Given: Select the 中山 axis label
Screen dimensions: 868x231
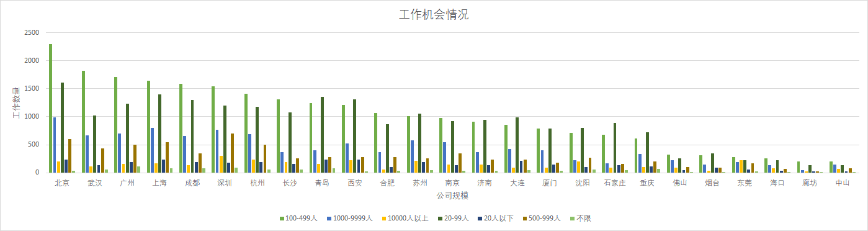Looking at the screenshot, I should 842,183.
